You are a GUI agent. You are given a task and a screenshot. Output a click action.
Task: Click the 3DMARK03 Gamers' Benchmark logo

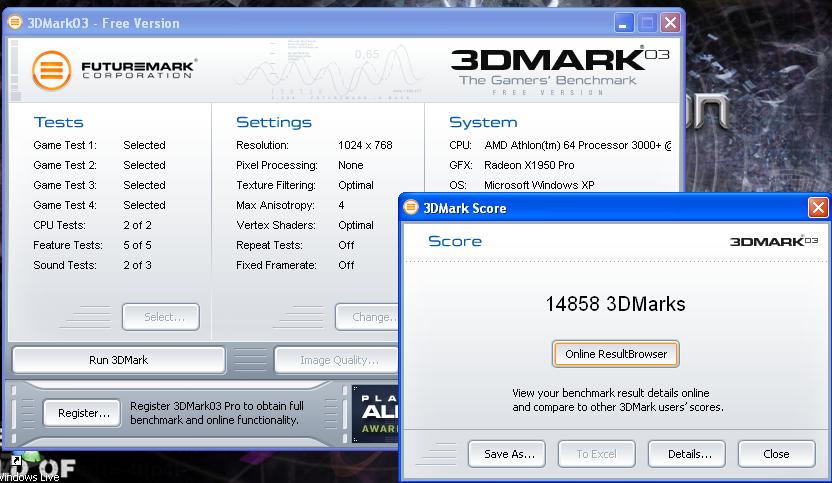click(x=559, y=71)
